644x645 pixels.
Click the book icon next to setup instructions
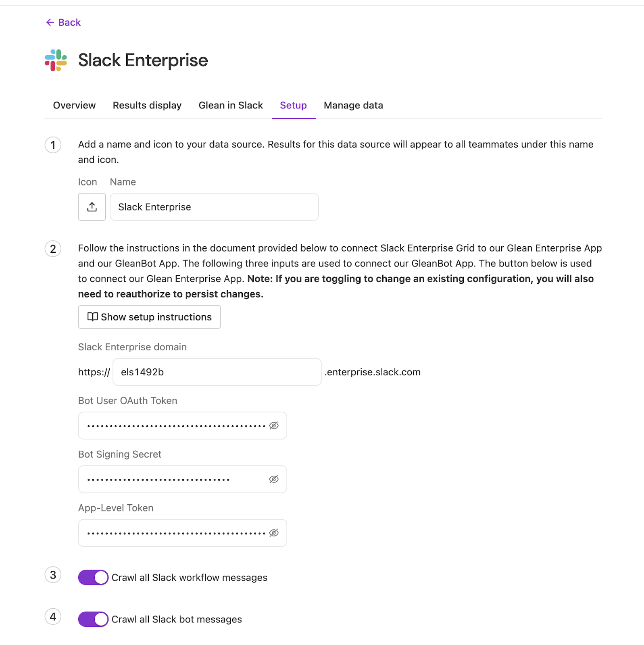92,317
